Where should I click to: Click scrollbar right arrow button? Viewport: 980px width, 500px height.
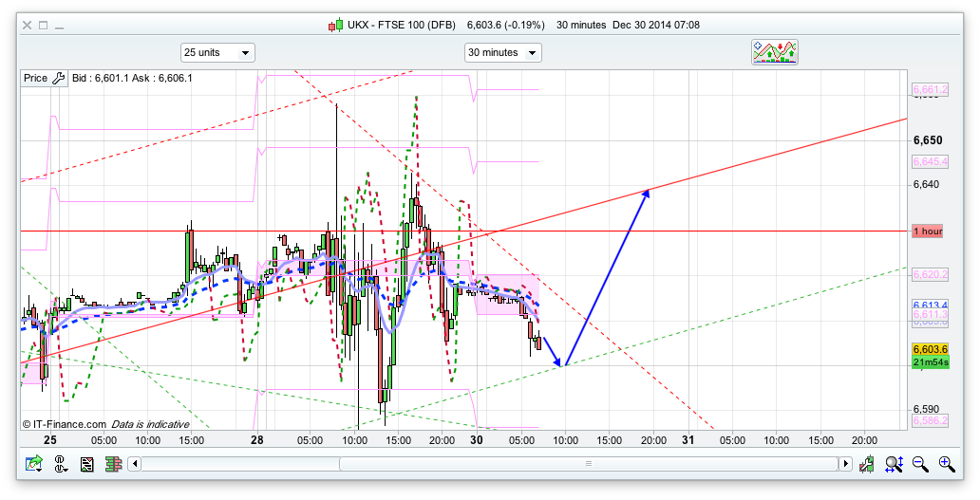point(845,464)
